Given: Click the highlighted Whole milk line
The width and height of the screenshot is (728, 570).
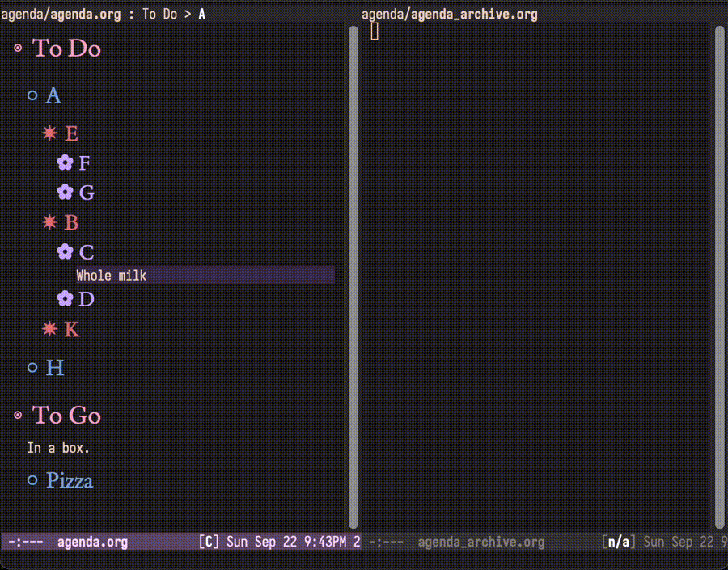Looking at the screenshot, I should pyautogui.click(x=112, y=276).
